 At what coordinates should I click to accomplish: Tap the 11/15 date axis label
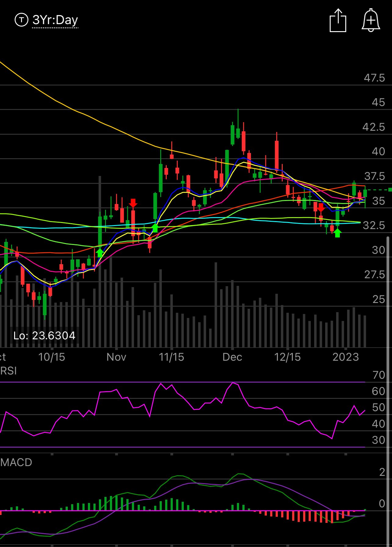pos(172,357)
